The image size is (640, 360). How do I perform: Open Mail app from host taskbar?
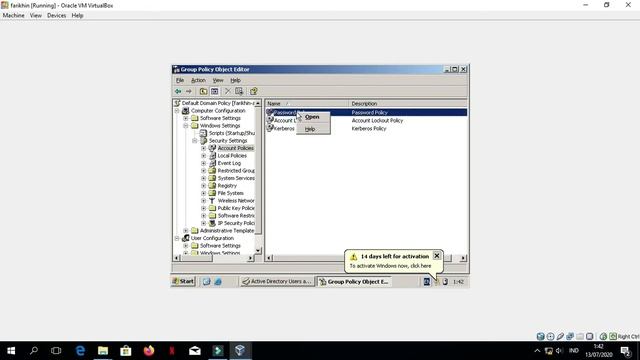point(195,351)
